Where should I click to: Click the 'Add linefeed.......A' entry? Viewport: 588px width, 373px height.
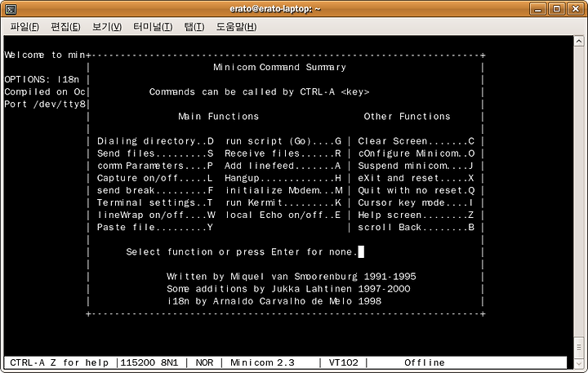283,166
